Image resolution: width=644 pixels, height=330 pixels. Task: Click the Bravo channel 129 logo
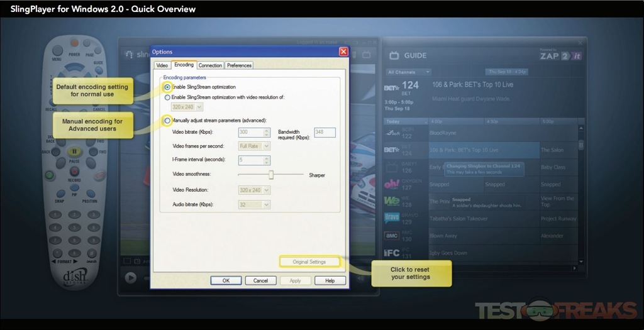(392, 219)
